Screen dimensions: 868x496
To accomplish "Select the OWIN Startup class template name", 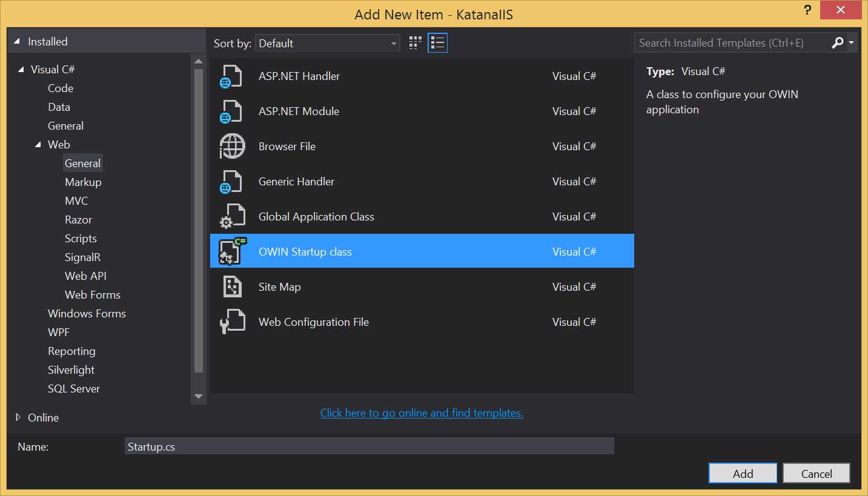I will [x=305, y=252].
